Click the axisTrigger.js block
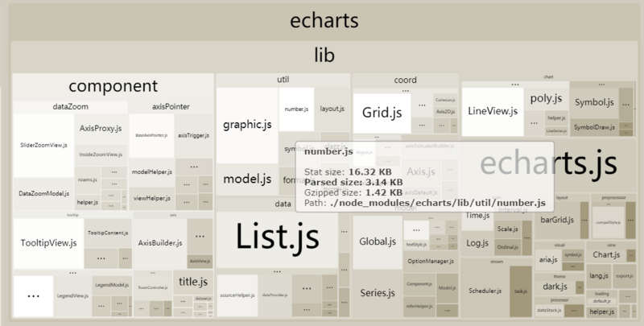The height and width of the screenshot is (326, 644). [193, 135]
